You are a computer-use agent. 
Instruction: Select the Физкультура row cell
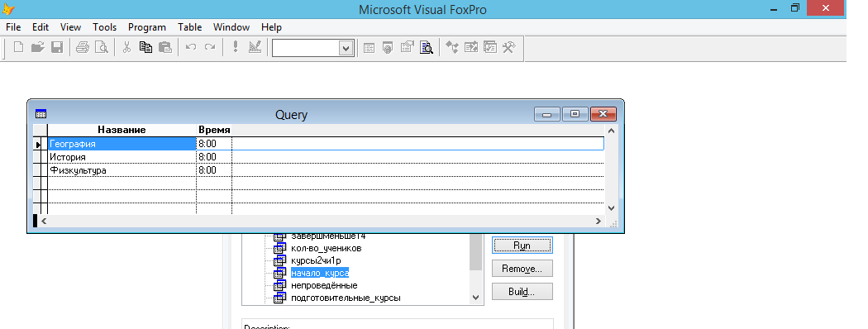click(x=122, y=170)
